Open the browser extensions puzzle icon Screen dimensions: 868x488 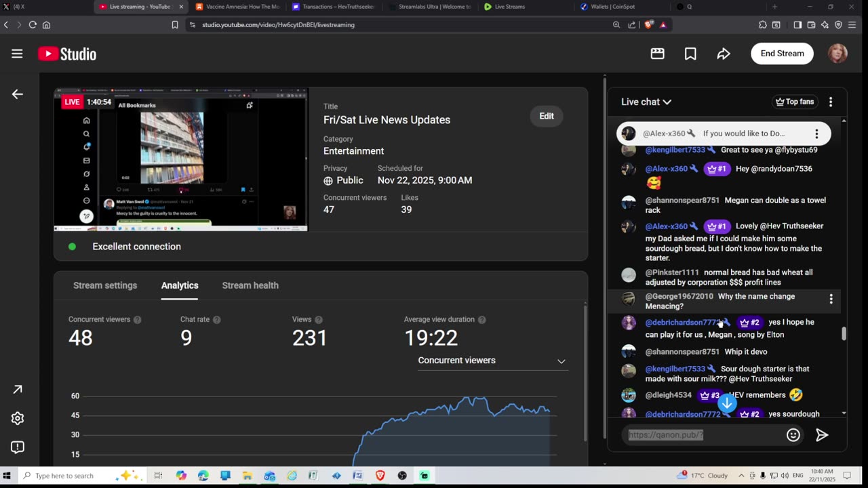(763, 25)
